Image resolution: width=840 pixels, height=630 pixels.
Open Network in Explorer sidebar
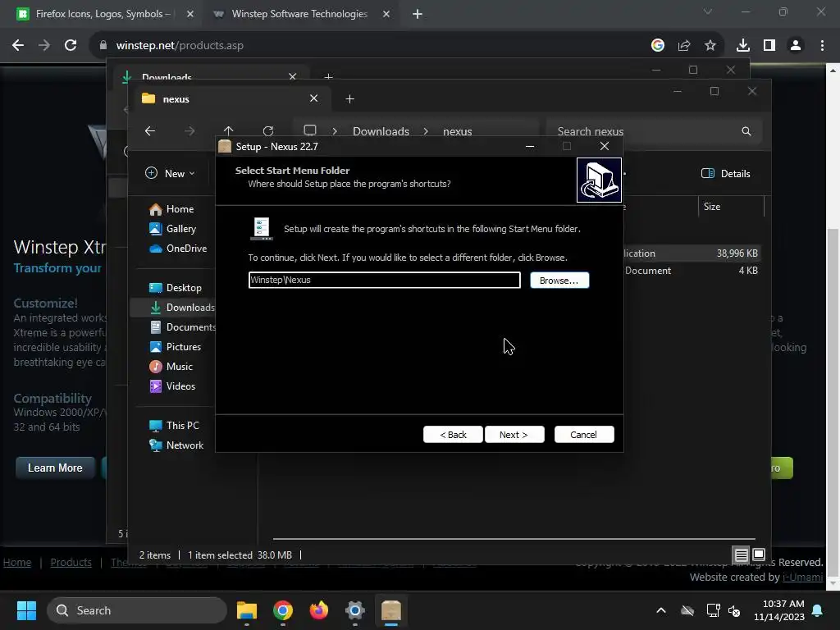(x=176, y=445)
